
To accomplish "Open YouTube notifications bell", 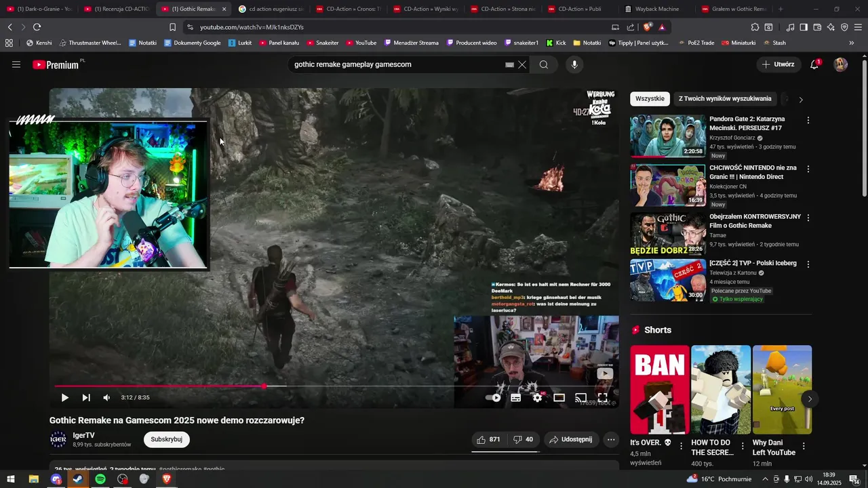I will 814,64.
